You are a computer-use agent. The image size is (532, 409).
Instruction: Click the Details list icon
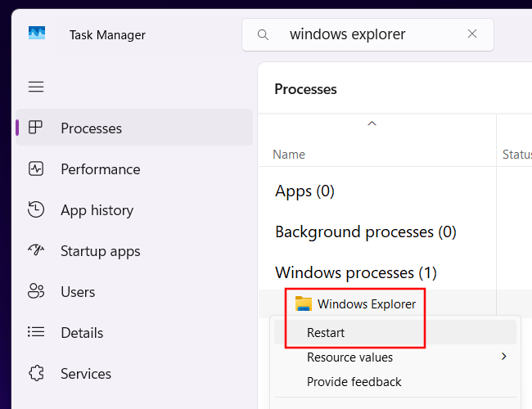click(x=36, y=331)
